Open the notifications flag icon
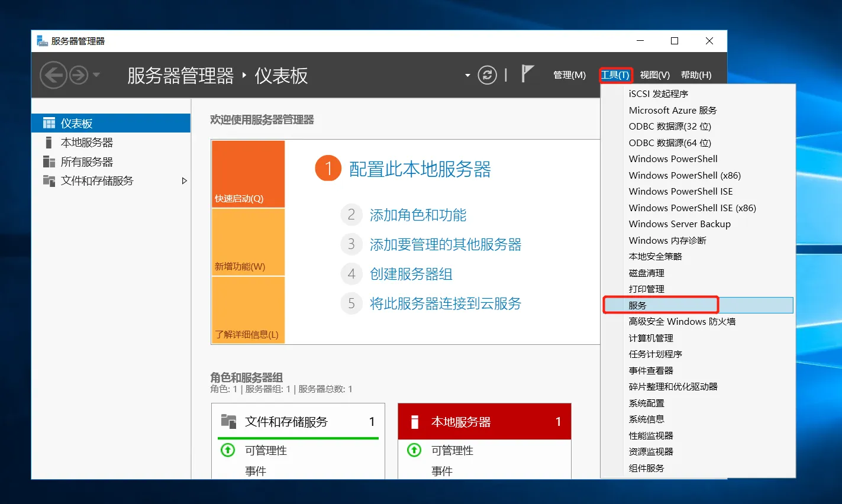This screenshot has height=504, width=842. pos(527,74)
